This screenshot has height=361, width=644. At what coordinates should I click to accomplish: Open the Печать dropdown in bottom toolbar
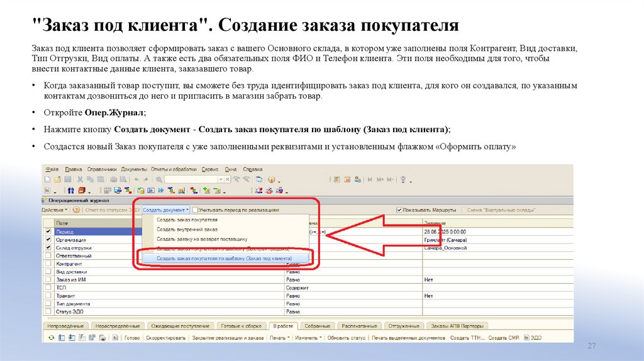coord(280,338)
